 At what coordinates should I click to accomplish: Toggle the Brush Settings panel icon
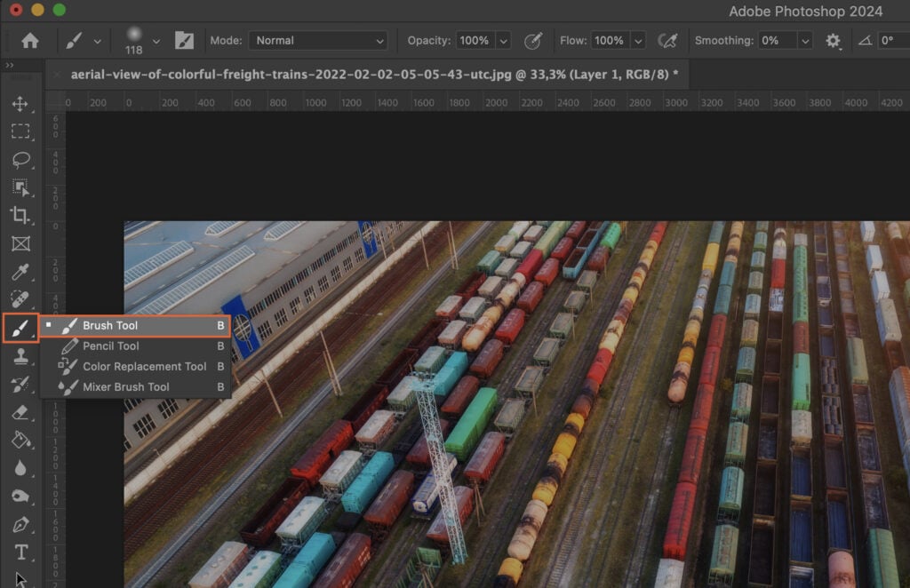[185, 40]
